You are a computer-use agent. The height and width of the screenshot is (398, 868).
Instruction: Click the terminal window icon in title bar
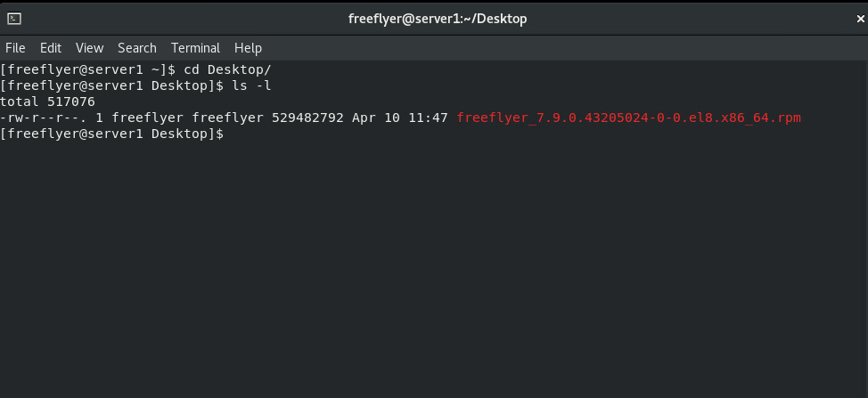[x=14, y=19]
